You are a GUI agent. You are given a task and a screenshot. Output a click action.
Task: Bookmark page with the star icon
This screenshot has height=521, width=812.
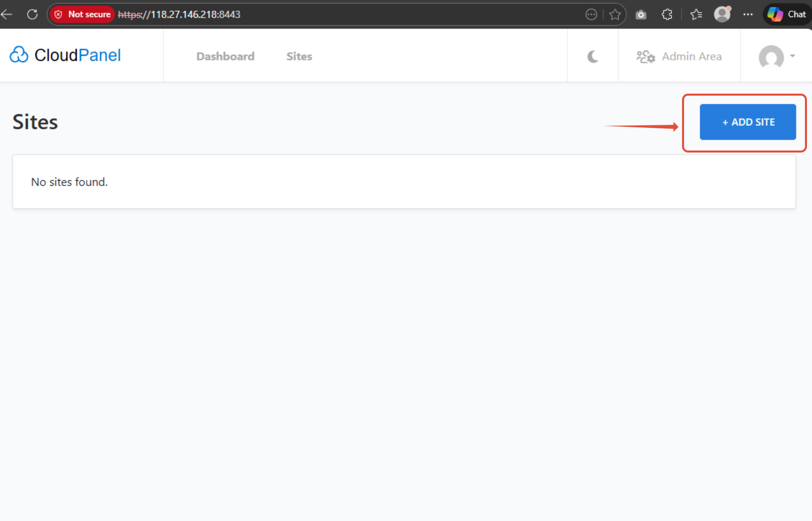pyautogui.click(x=615, y=15)
